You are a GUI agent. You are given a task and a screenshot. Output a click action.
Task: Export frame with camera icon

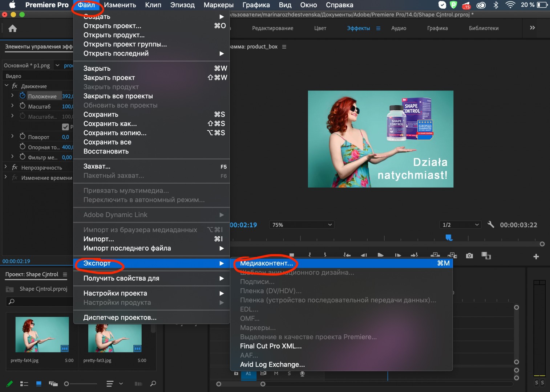[x=469, y=256]
